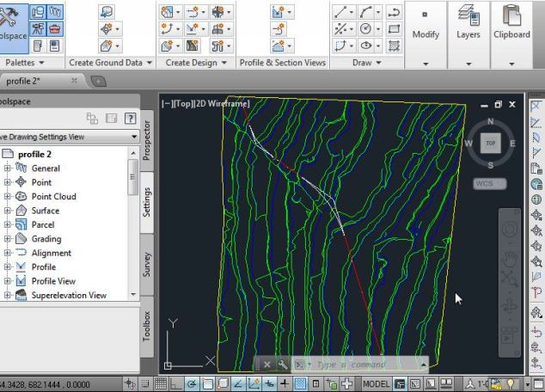
Task: Select the Line draw tool
Action: tap(340, 12)
